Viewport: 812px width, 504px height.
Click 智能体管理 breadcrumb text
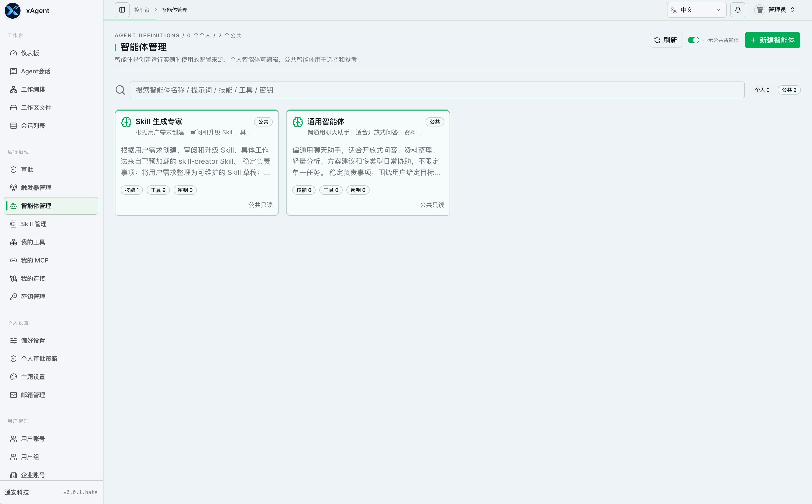(x=174, y=10)
